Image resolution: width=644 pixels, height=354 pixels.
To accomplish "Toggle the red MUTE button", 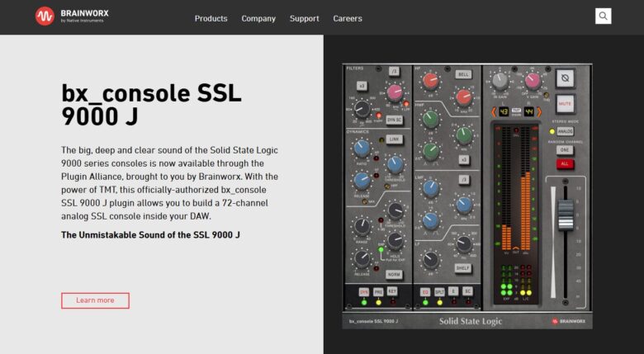I will coord(566,104).
